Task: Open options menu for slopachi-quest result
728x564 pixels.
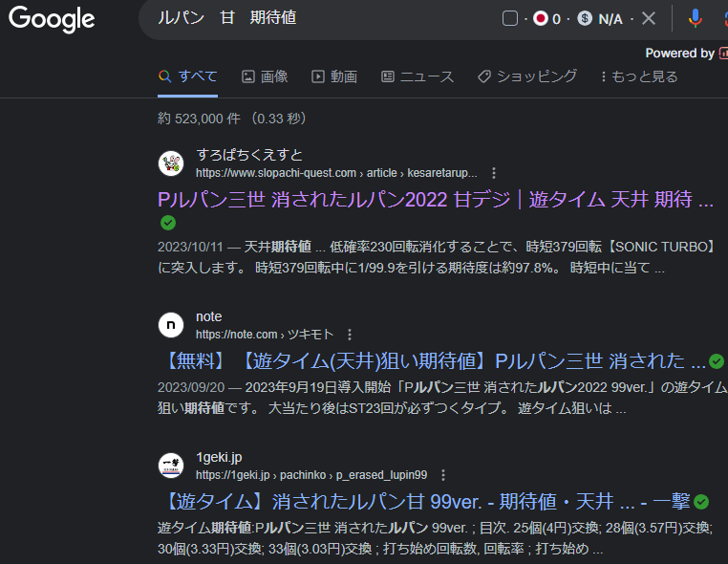Action: [494, 173]
